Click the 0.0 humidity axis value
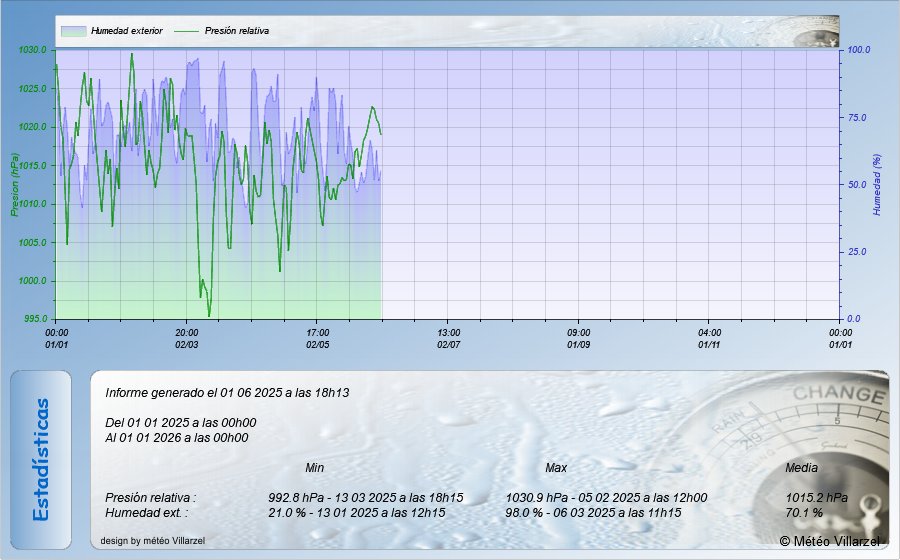The height and width of the screenshot is (560, 900). pos(855,319)
